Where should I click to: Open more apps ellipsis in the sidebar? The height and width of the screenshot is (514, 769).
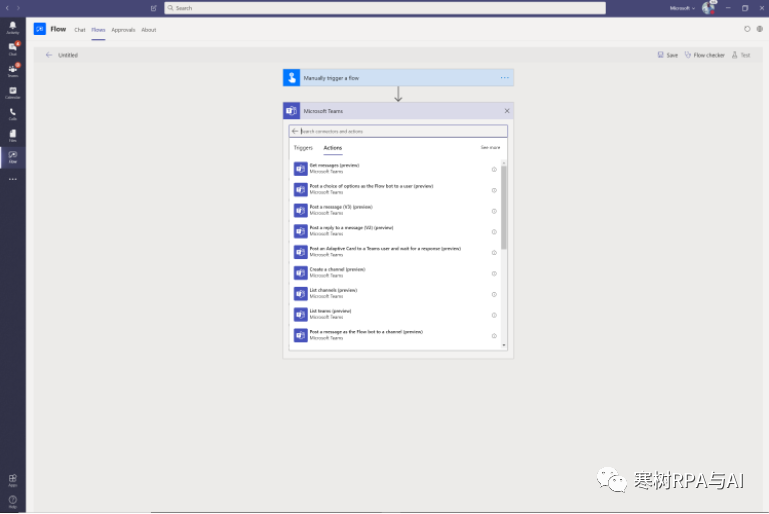13,179
